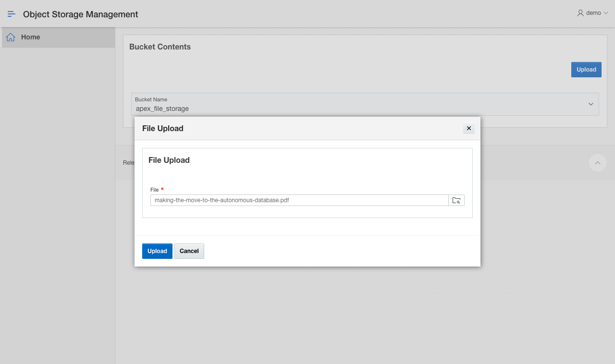The image size is (615, 364).
Task: Select the Home navigation menu item
Action: [31, 37]
